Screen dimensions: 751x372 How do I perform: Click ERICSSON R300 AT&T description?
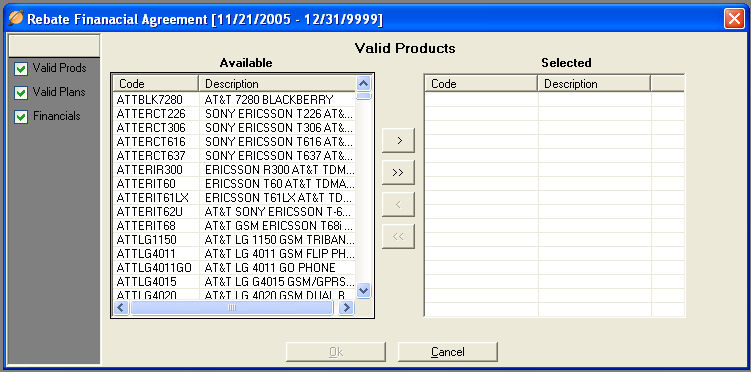coord(280,169)
